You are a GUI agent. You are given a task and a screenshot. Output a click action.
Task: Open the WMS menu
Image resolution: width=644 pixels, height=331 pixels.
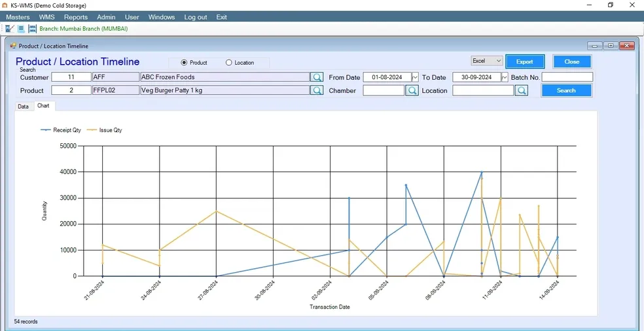(x=46, y=17)
